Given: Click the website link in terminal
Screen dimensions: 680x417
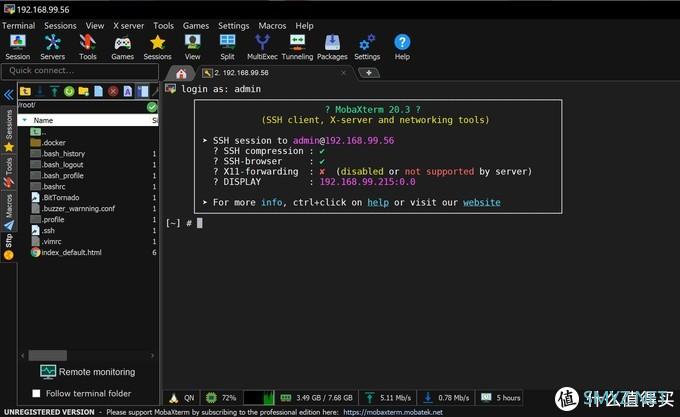Looking at the screenshot, I should pyautogui.click(x=481, y=202).
